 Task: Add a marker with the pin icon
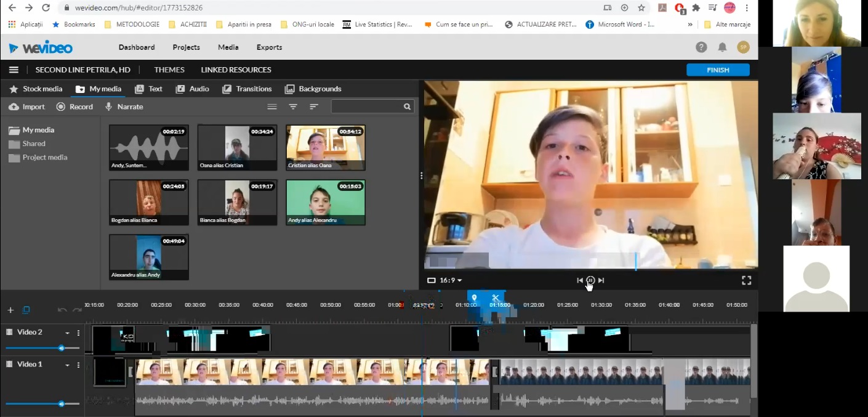click(474, 298)
